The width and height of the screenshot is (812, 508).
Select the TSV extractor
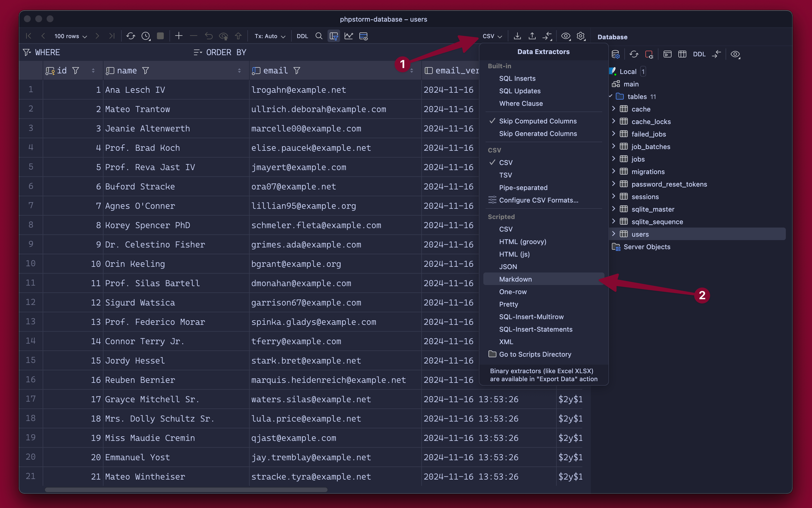coord(543,175)
